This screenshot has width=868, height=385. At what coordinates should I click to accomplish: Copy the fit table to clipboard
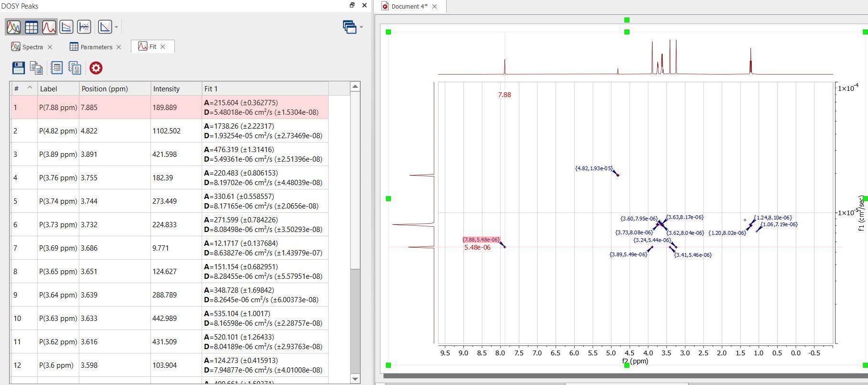coord(37,68)
